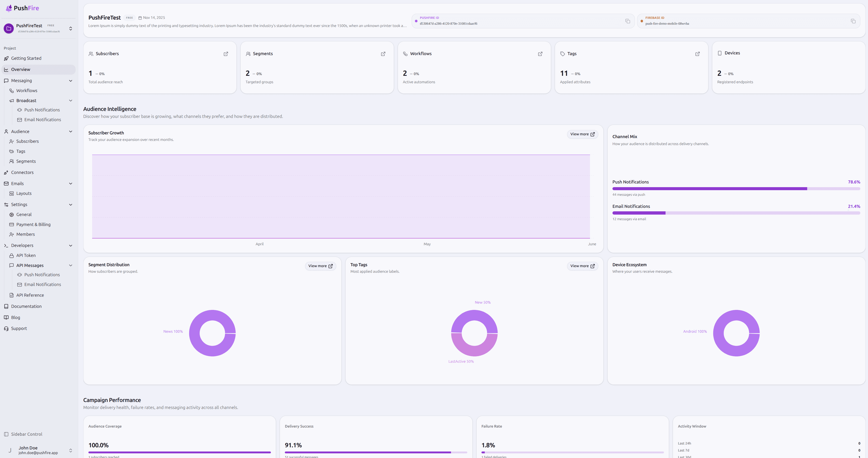Click the Documentation book icon
This screenshot has height=458, width=868.
[x=6, y=307]
